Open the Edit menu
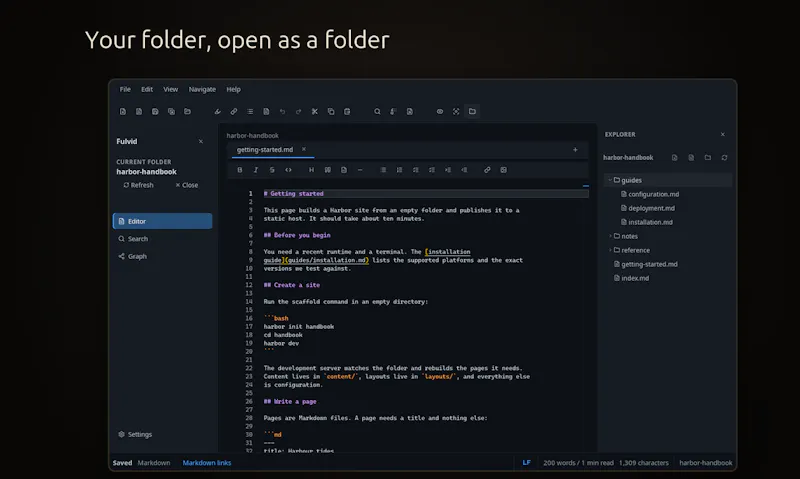This screenshot has width=800, height=479. [147, 89]
